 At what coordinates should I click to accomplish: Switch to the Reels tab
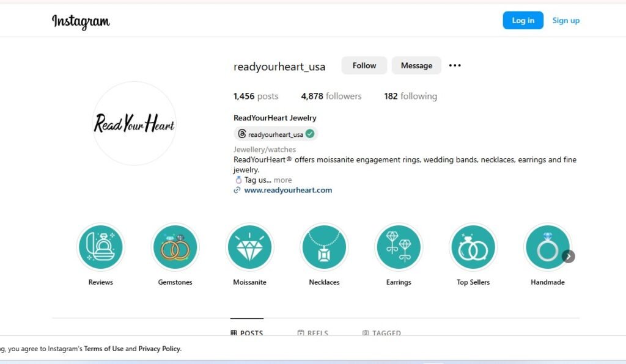click(x=312, y=332)
